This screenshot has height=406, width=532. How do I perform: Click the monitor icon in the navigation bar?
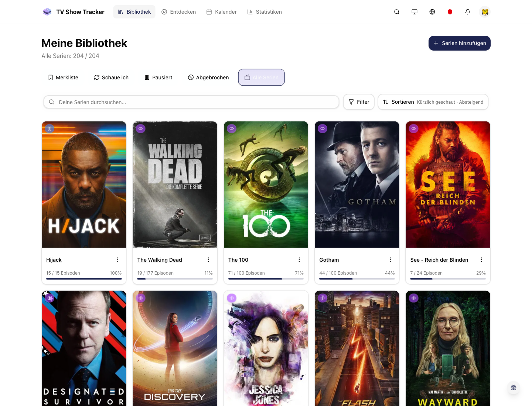[x=414, y=12]
